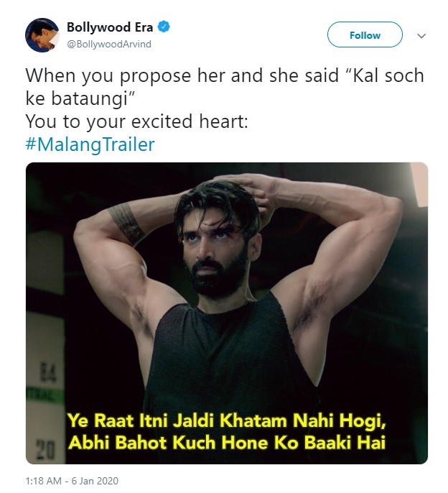Click the Bollywood Era display name
This screenshot has height=493, width=448.
pyautogui.click(x=110, y=27)
